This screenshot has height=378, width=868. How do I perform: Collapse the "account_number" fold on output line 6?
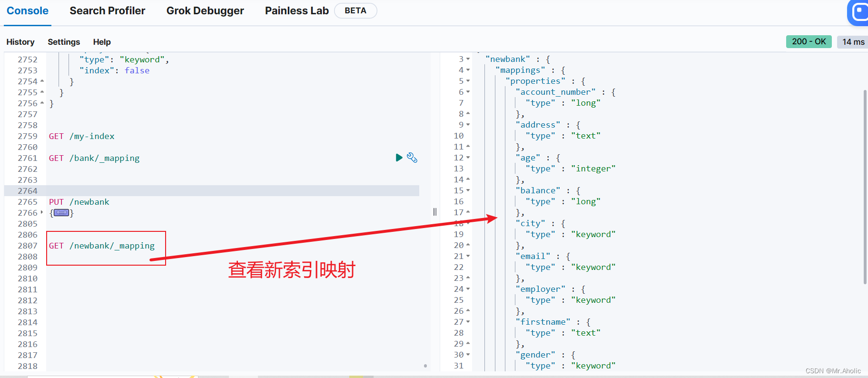468,92
